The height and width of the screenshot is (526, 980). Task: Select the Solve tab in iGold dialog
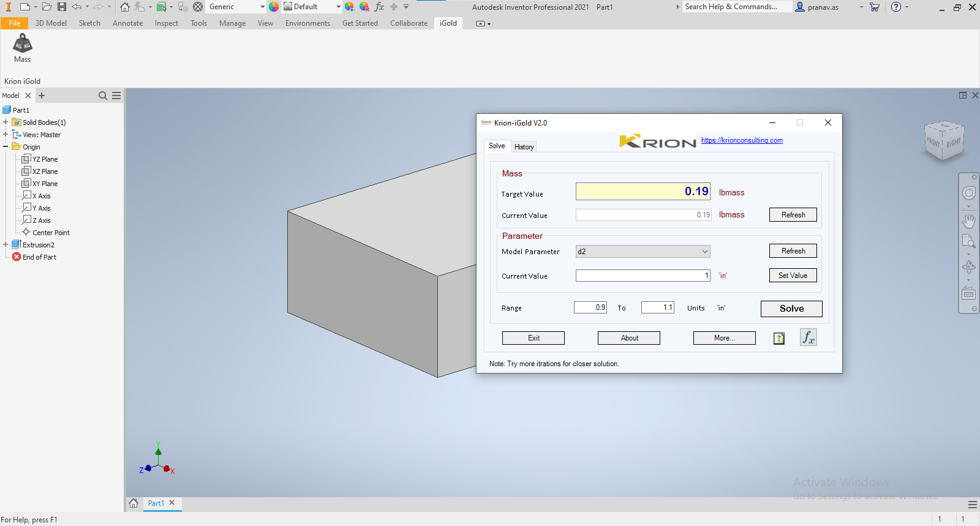point(497,146)
